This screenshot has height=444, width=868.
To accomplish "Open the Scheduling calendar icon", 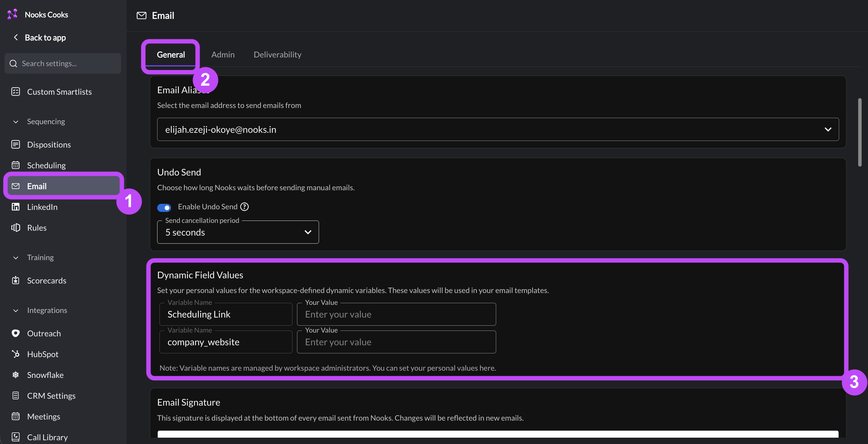I will click(x=16, y=165).
